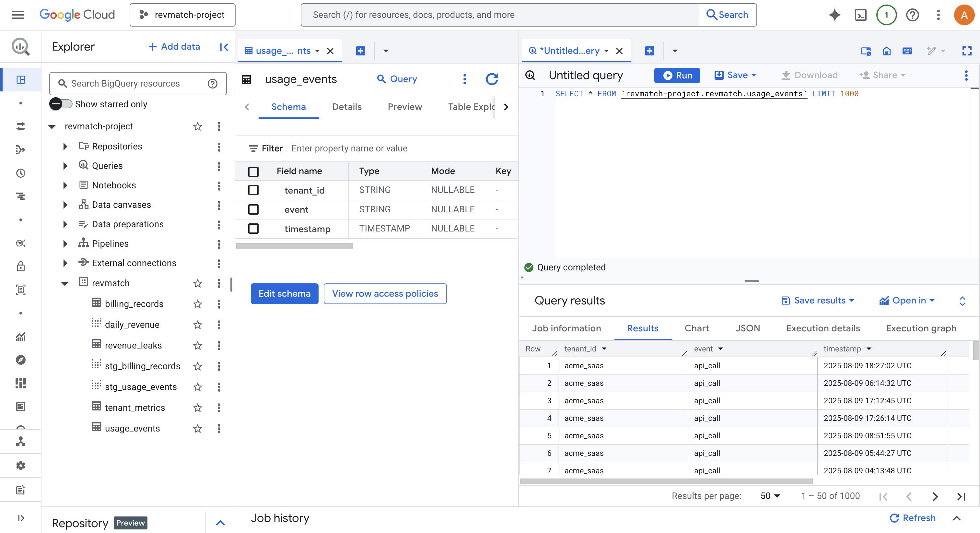The width and height of the screenshot is (980, 533).
Task: Open search help icon in BigQuery search
Action: [x=213, y=83]
